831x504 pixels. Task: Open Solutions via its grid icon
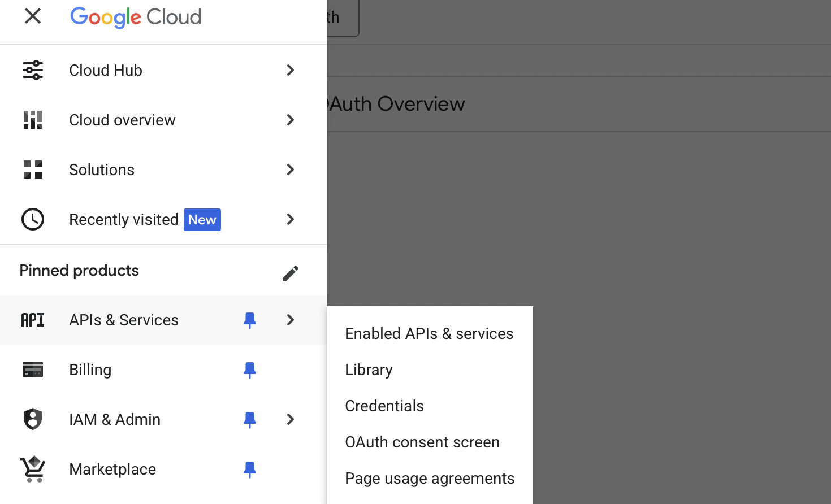click(x=32, y=170)
